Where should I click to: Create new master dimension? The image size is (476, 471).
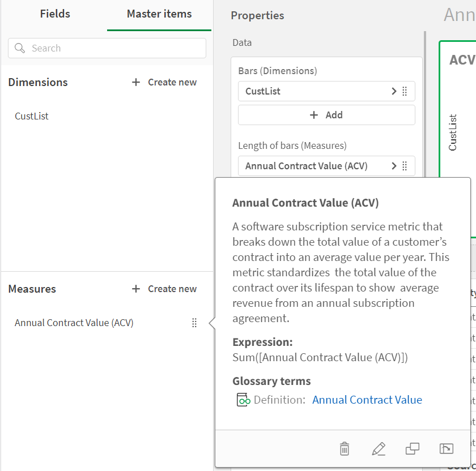[164, 82]
